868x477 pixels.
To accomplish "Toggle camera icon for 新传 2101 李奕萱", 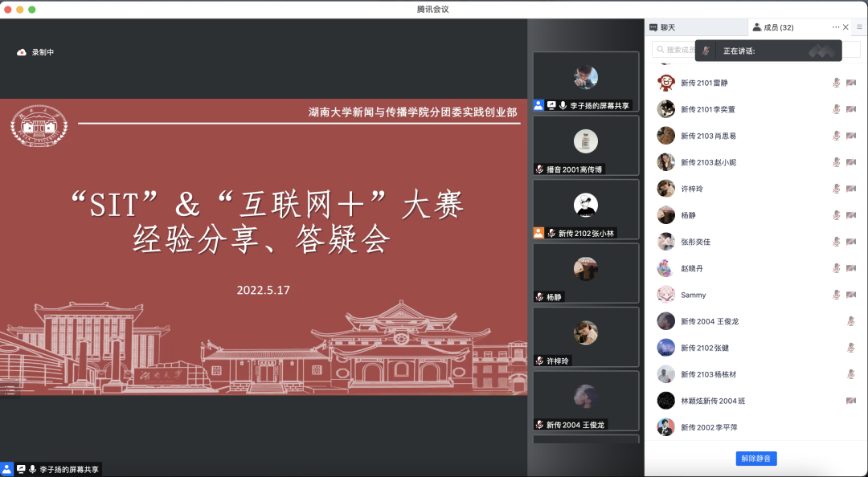I will coord(851,109).
